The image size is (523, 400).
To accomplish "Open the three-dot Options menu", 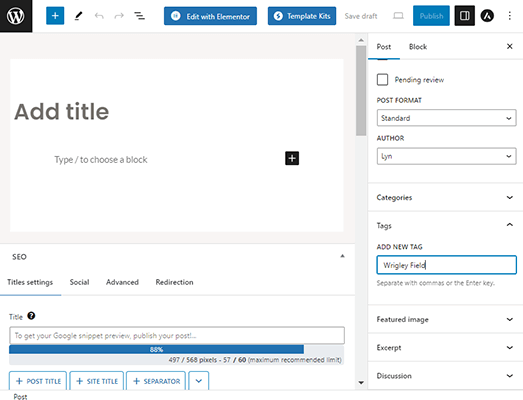I will click(509, 16).
